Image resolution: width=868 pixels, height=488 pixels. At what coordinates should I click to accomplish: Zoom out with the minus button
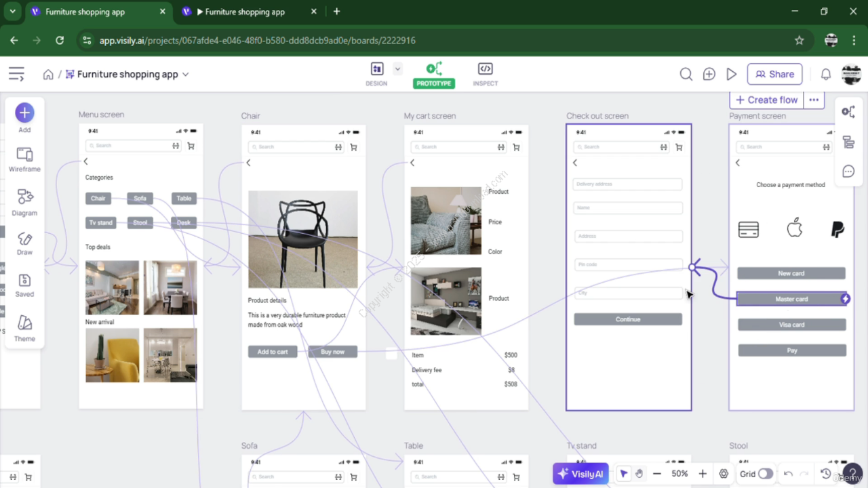tap(656, 474)
